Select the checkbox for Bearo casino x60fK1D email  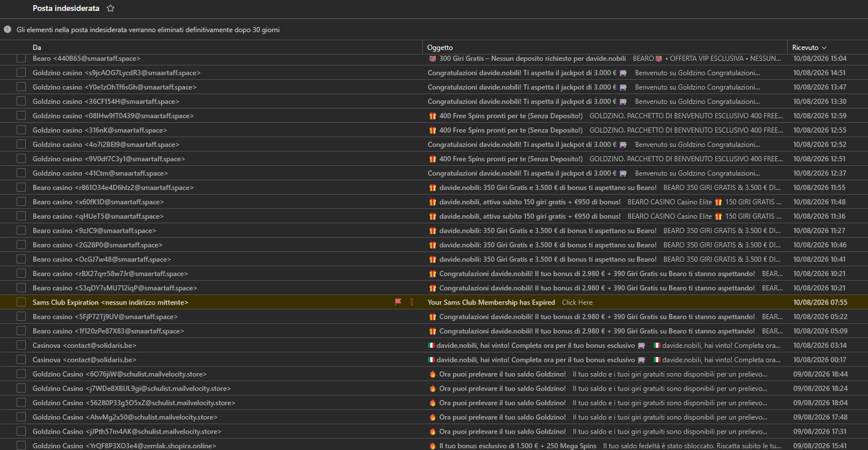pos(21,202)
